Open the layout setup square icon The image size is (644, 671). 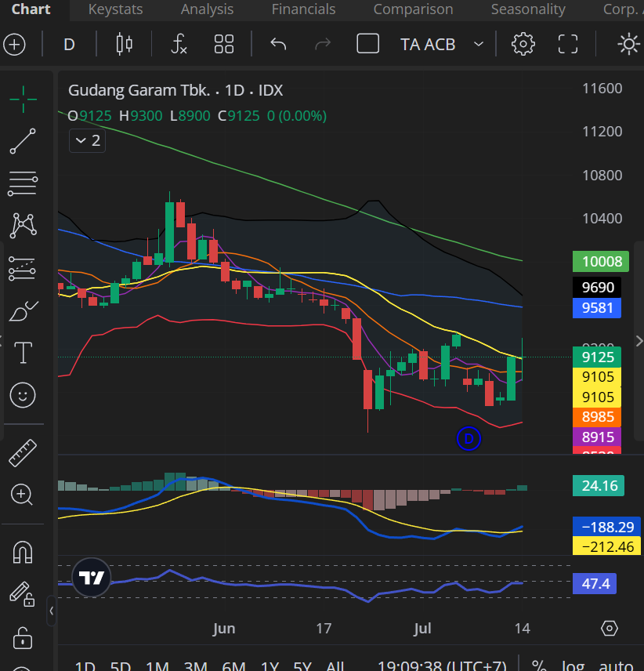(x=367, y=44)
